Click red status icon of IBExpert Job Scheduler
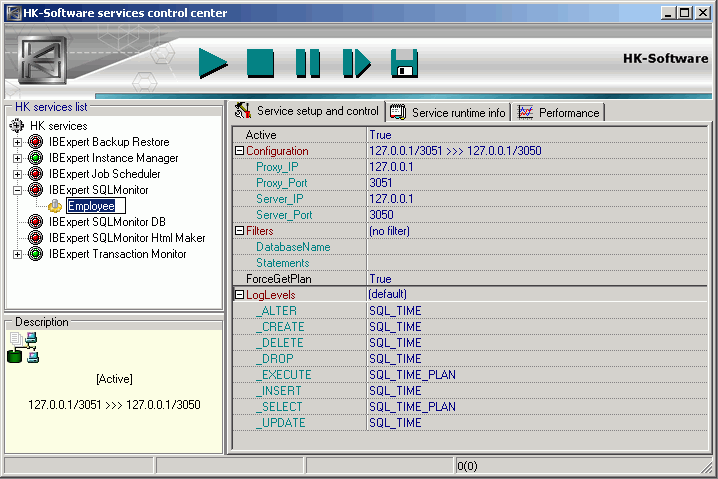Image resolution: width=718 pixels, height=479 pixels. 35,174
